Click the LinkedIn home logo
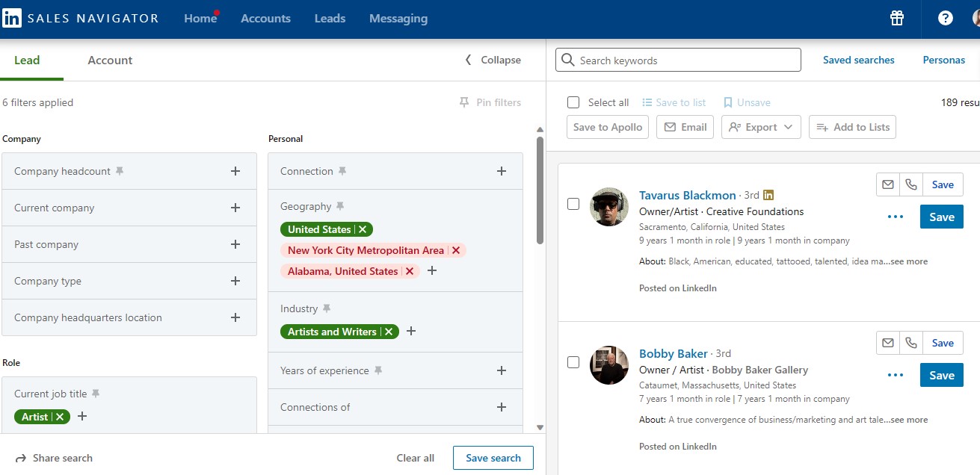The image size is (980, 475). pyautogui.click(x=12, y=19)
